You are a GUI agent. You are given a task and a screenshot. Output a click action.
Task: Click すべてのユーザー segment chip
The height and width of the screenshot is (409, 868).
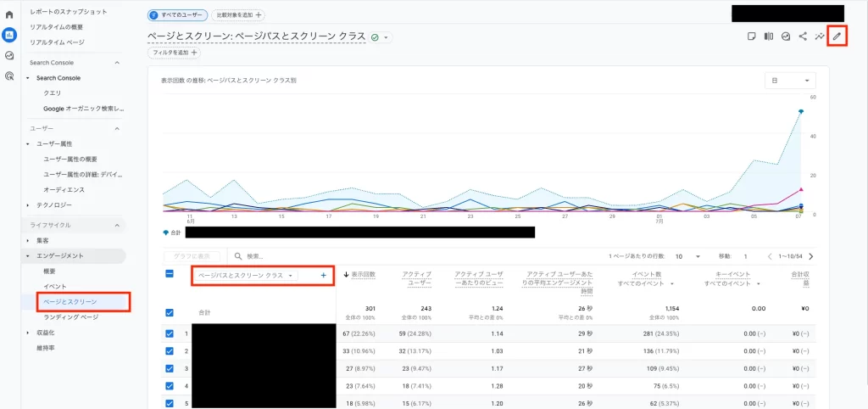177,15
